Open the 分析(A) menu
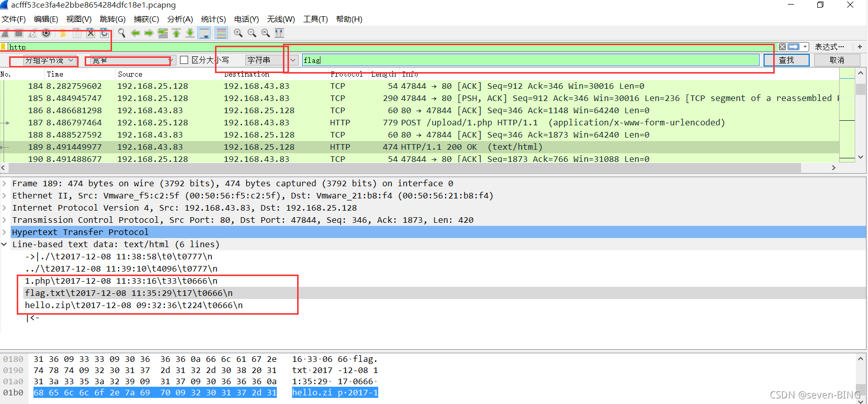The height and width of the screenshot is (404, 868). coord(180,19)
